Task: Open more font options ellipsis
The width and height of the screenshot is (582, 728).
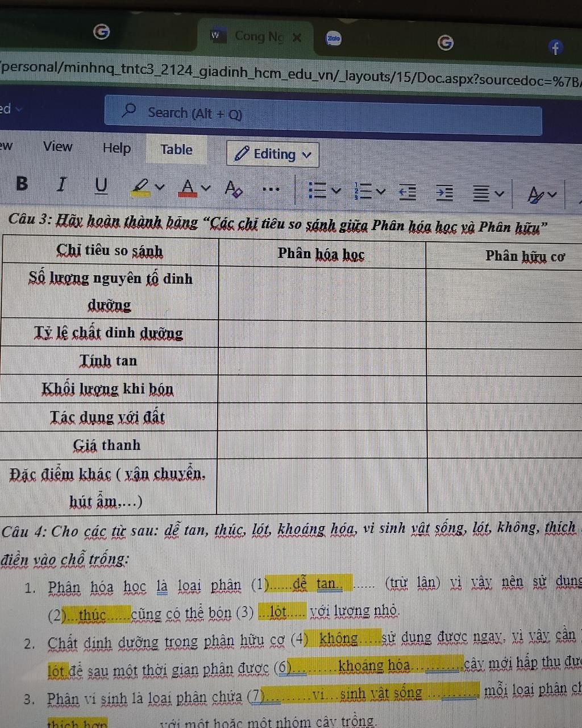Action: [x=272, y=189]
